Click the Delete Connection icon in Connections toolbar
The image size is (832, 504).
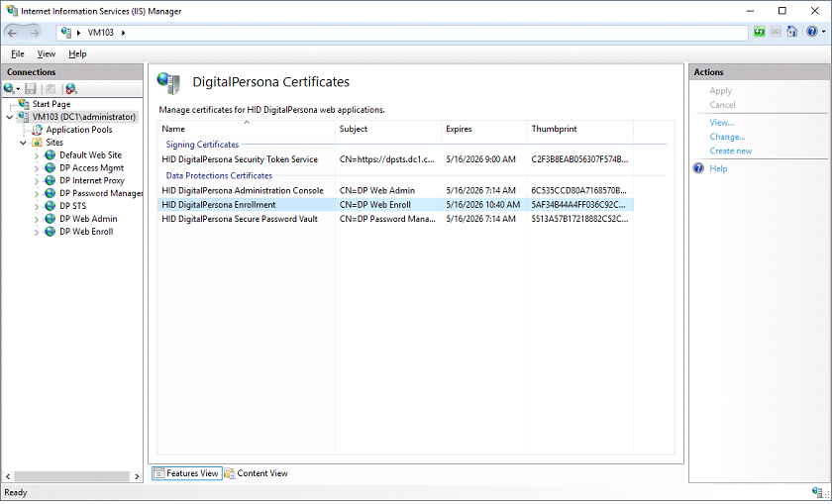tap(70, 89)
